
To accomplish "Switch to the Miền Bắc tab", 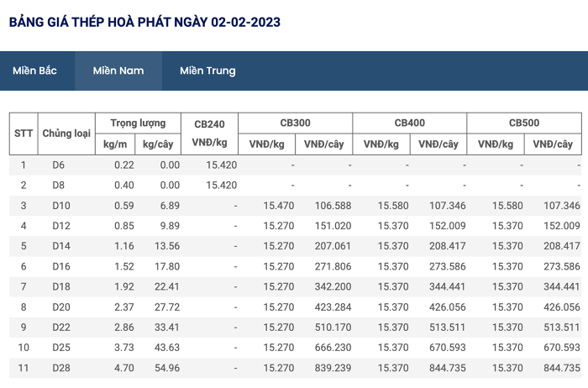I will tap(34, 71).
